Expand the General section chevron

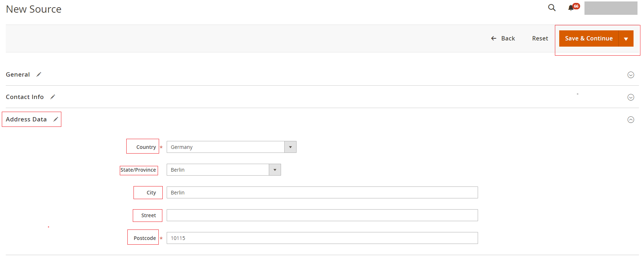click(631, 75)
